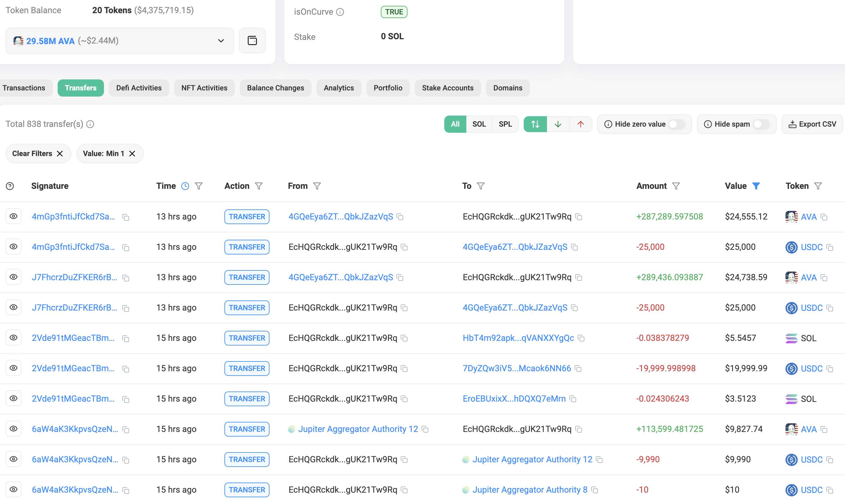Open the wallet icon beside token dropdown
The height and width of the screenshot is (504, 845).
click(x=252, y=41)
